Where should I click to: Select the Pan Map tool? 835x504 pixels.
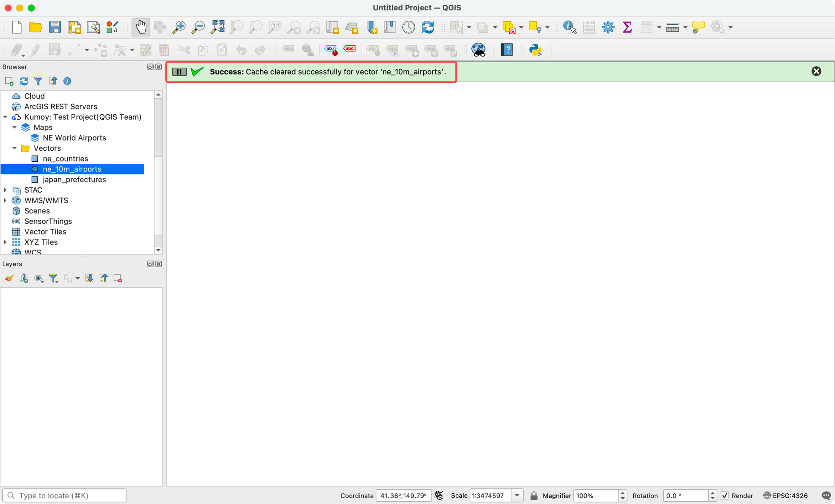coord(141,27)
